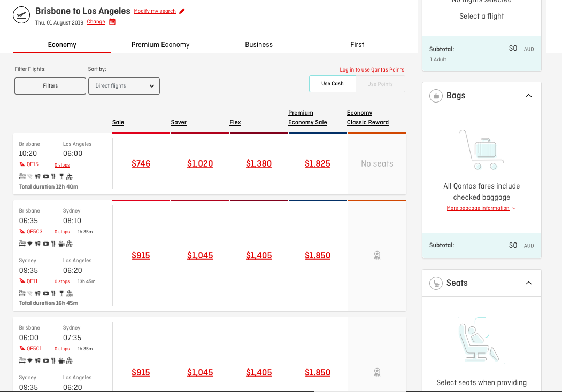Click the video entertainment icon for flight QF503

[x=46, y=244]
